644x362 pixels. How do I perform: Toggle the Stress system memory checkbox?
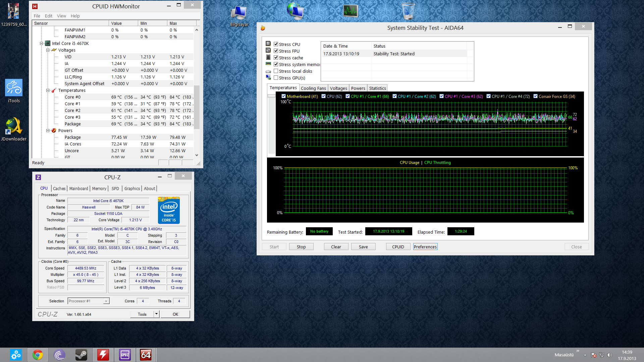(276, 64)
